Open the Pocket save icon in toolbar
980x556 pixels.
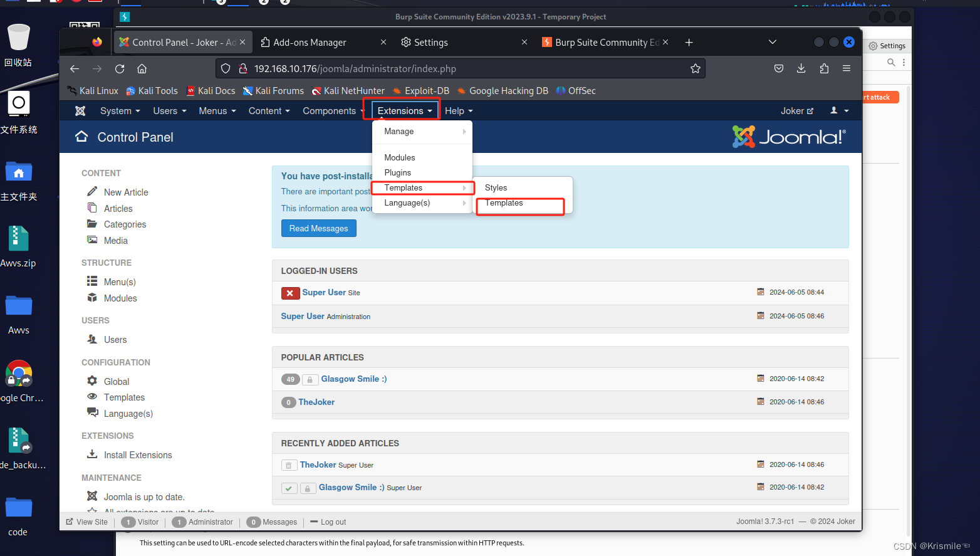click(x=779, y=69)
